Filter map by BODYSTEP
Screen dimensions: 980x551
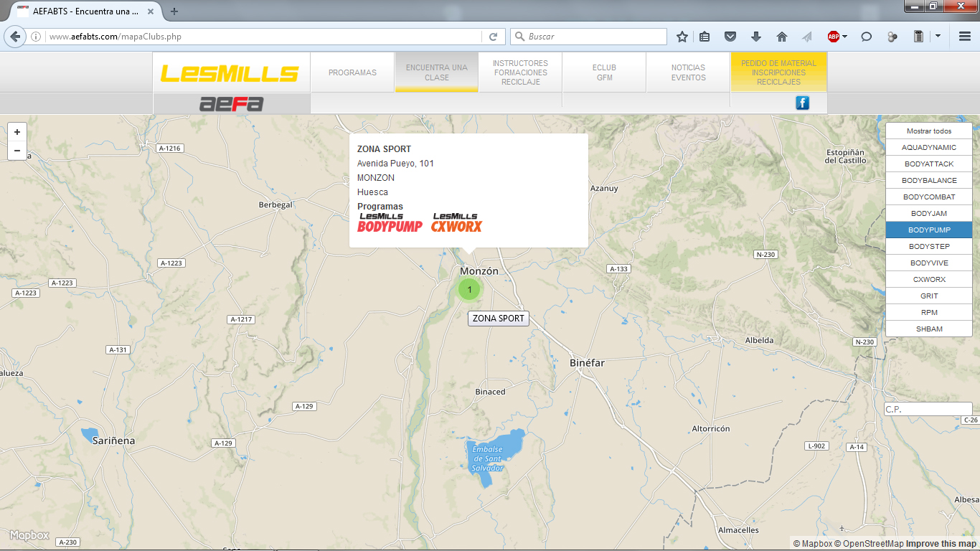929,247
